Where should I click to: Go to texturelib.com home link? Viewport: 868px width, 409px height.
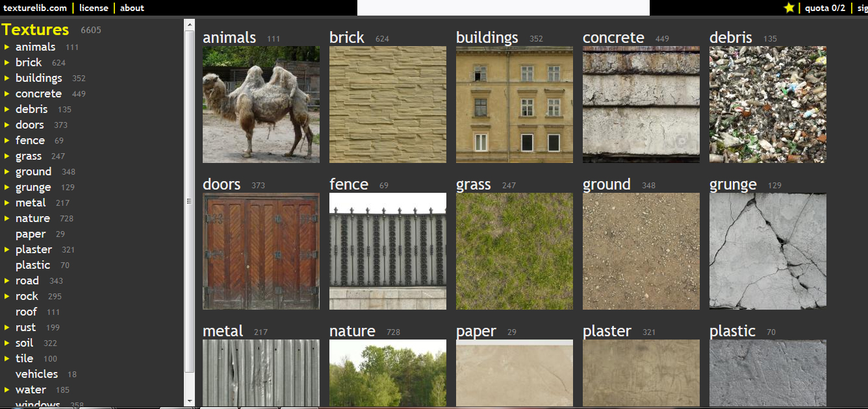pyautogui.click(x=34, y=8)
